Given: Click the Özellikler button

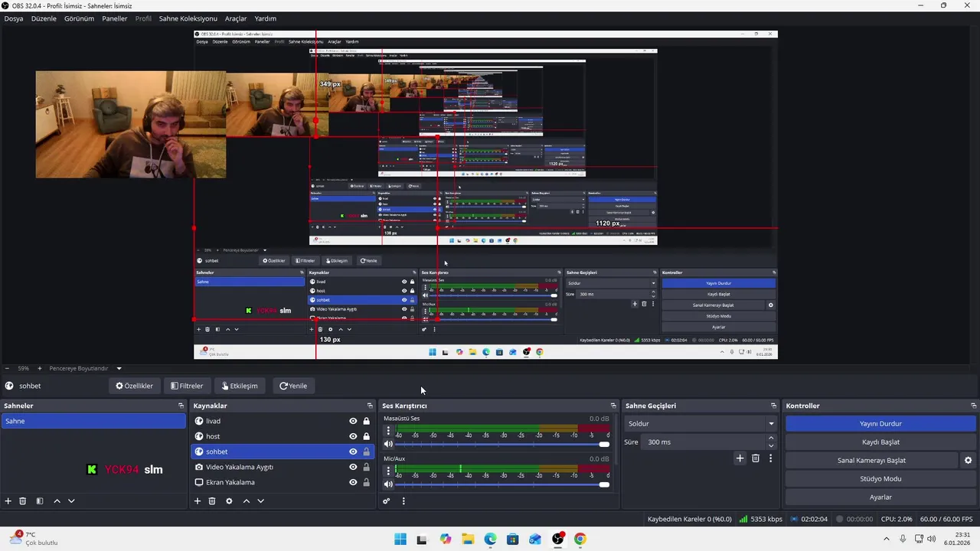Looking at the screenshot, I should 134,386.
